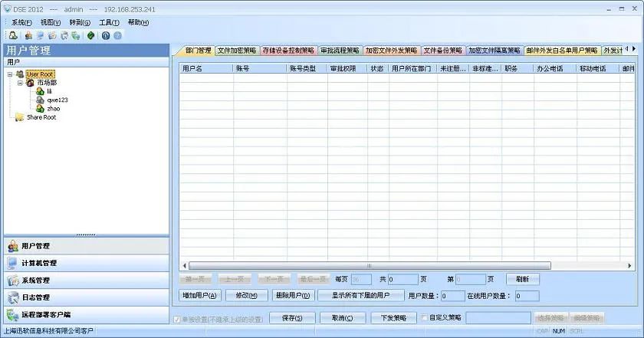Click the 增加用户(A) button
Screen dimensions: 644x338
click(x=199, y=295)
